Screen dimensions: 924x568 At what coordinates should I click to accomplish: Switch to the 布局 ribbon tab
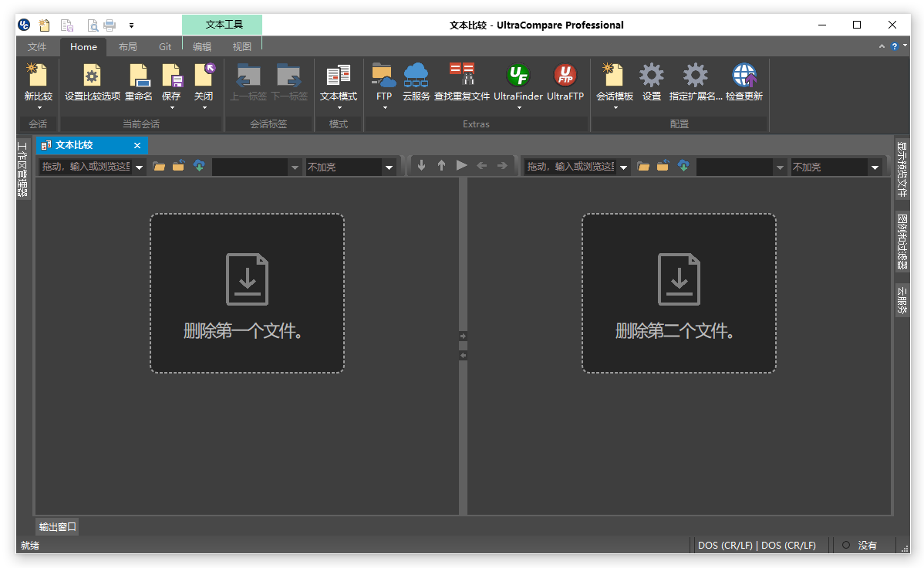pos(128,47)
